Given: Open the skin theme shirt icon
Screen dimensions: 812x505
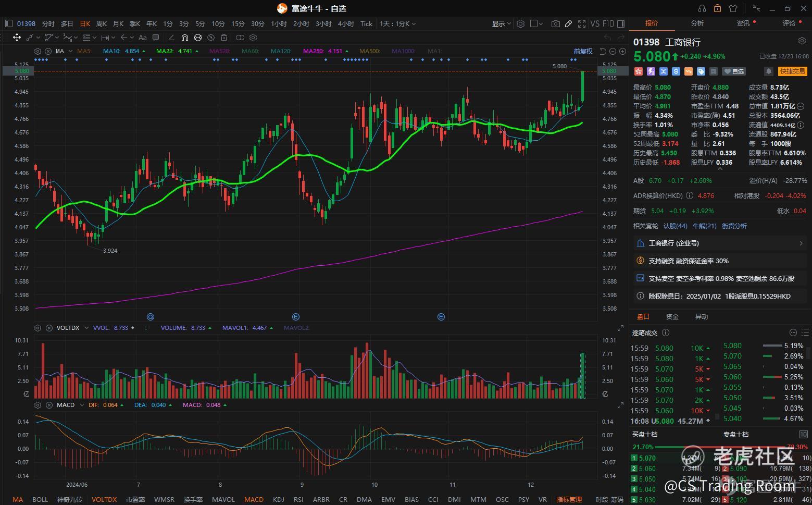Looking at the screenshot, I should point(733,8).
